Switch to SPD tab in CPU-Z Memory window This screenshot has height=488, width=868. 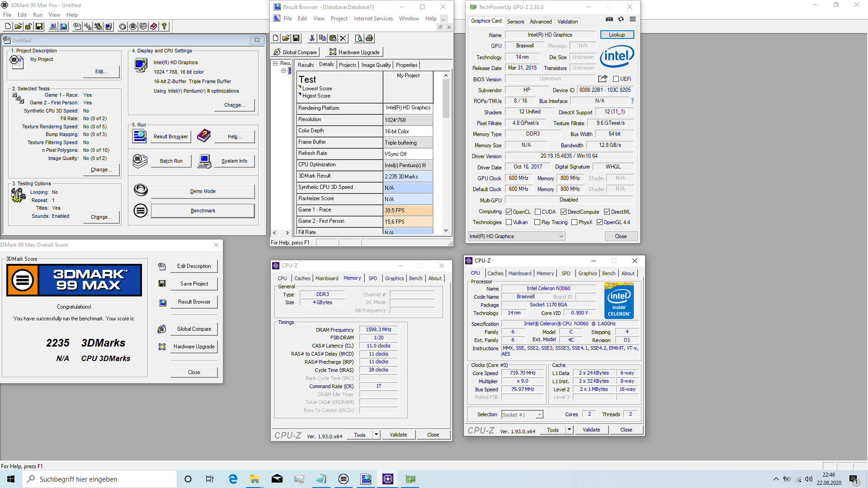coord(373,278)
